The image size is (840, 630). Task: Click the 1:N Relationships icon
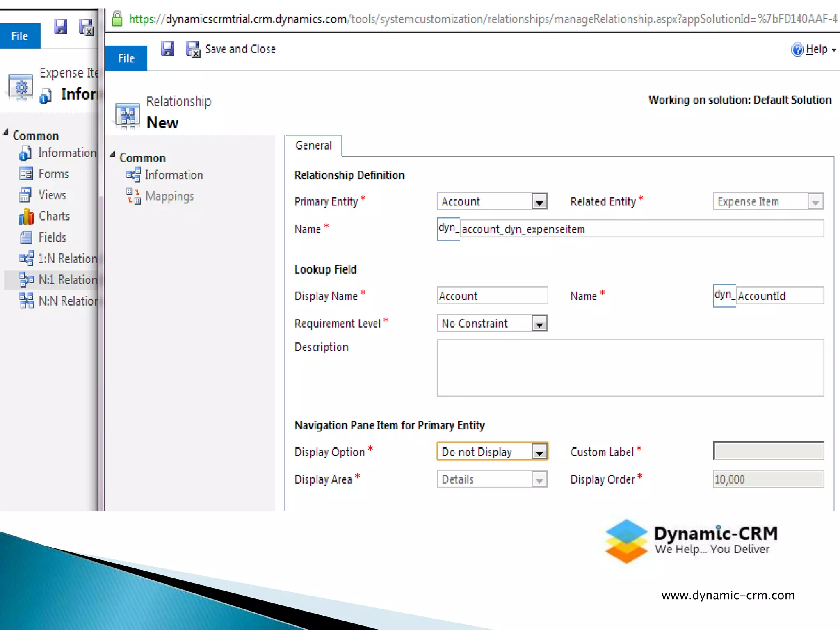tap(27, 258)
